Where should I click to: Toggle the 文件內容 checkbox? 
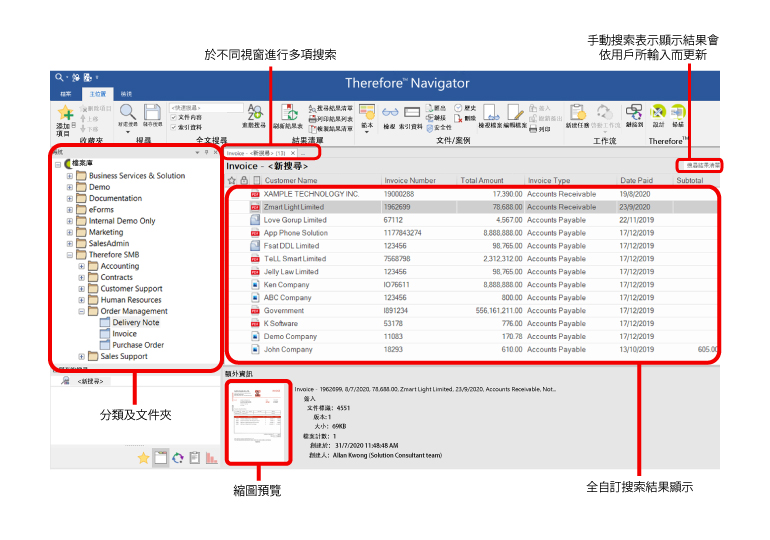pyautogui.click(x=173, y=117)
